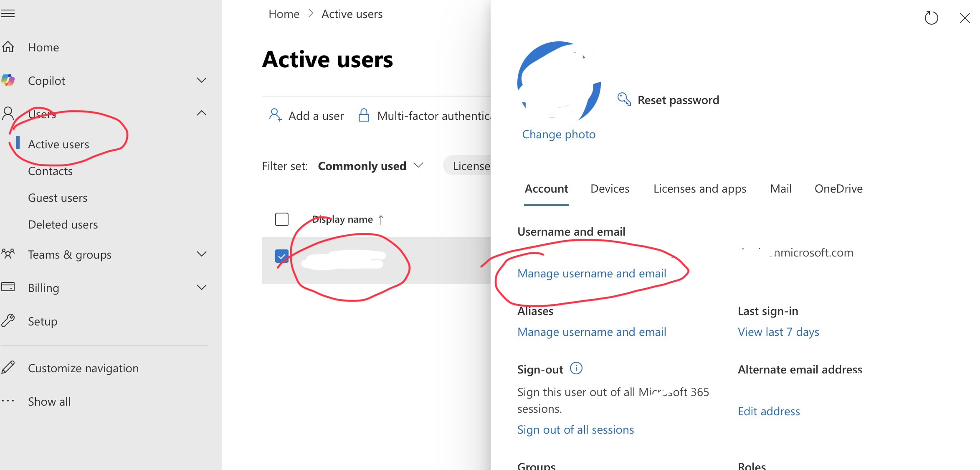Click the Multi-factor authentication lock icon
Screen dimensions: 980x470
pyautogui.click(x=364, y=115)
